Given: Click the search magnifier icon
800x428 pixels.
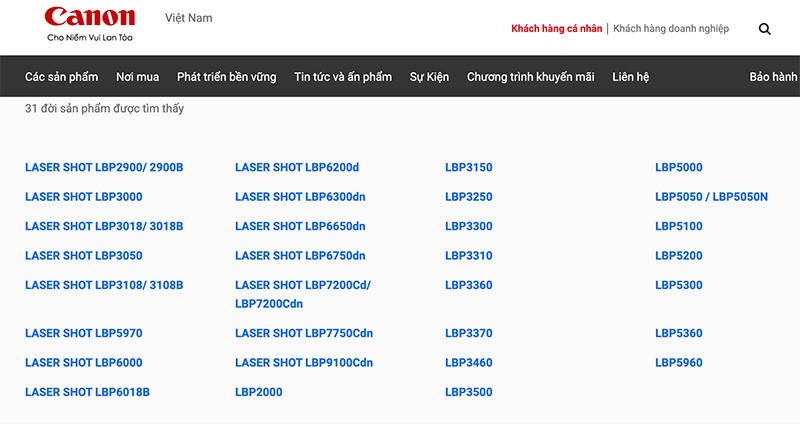Looking at the screenshot, I should click(x=764, y=29).
